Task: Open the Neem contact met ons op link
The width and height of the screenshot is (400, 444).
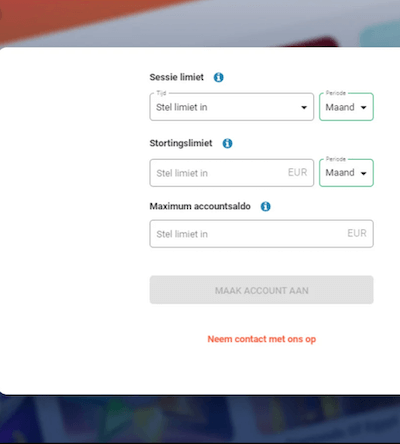Action: 262,339
